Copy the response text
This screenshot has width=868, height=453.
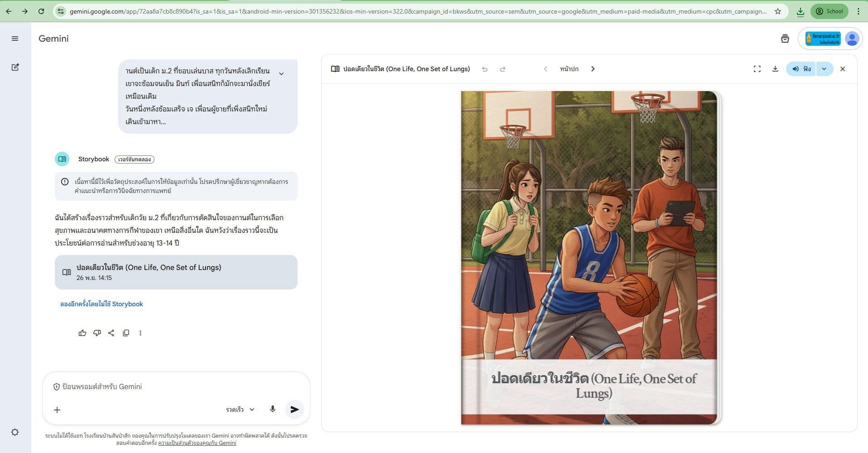(x=126, y=333)
